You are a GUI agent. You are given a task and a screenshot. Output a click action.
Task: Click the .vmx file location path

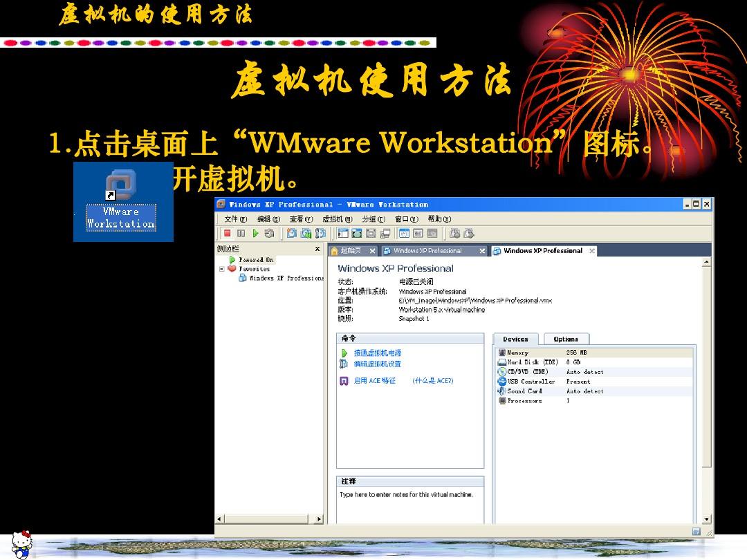tap(475, 301)
